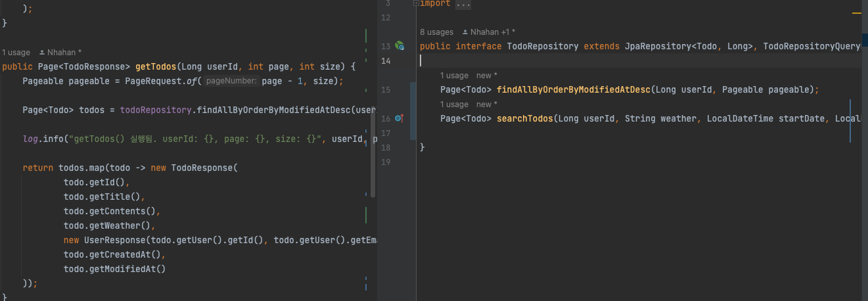Click 'new TodoResponse(' in the return statement

click(194, 168)
